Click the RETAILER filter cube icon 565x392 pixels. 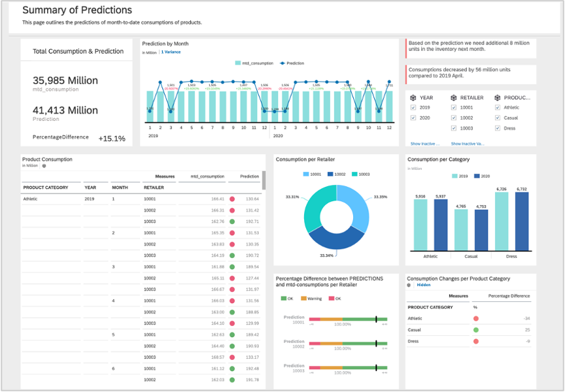click(x=454, y=97)
